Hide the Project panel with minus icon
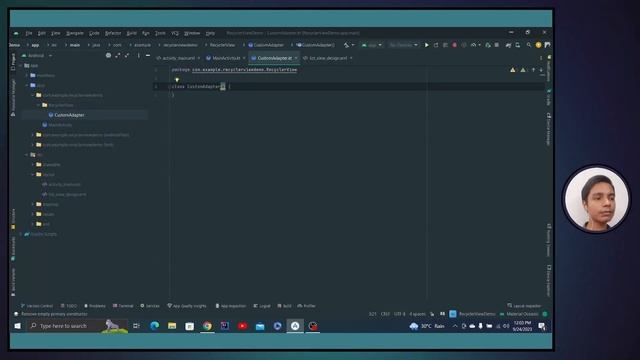This screenshot has height=360, width=640. 148,56
